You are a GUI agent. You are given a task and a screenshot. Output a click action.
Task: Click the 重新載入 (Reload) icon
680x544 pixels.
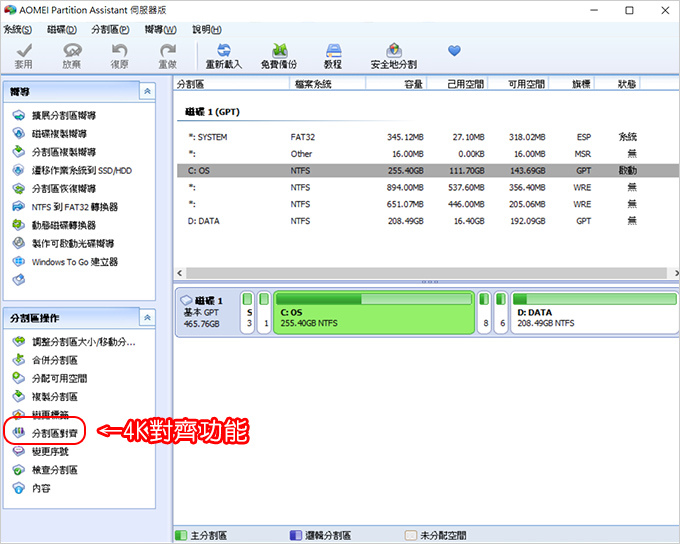tap(224, 50)
